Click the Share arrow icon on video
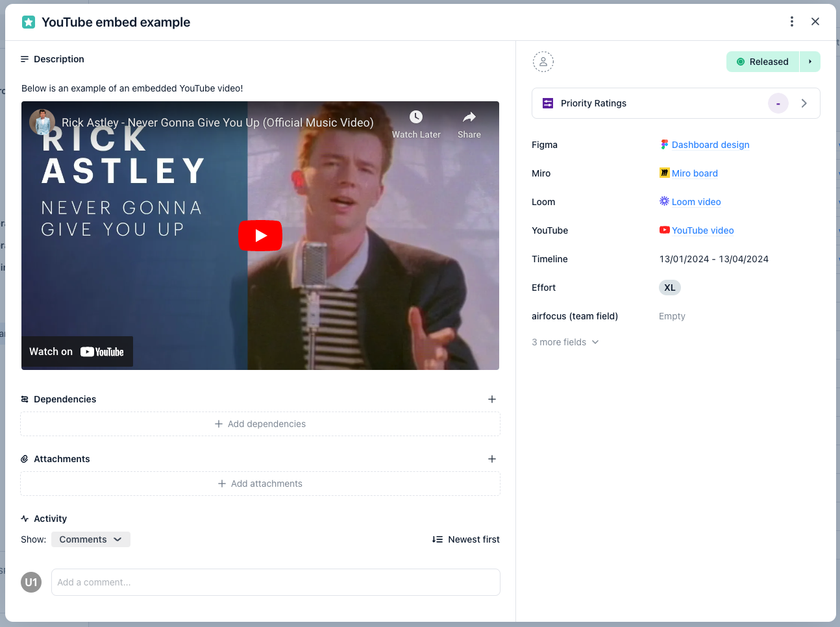The height and width of the screenshot is (627, 840). tap(469, 117)
